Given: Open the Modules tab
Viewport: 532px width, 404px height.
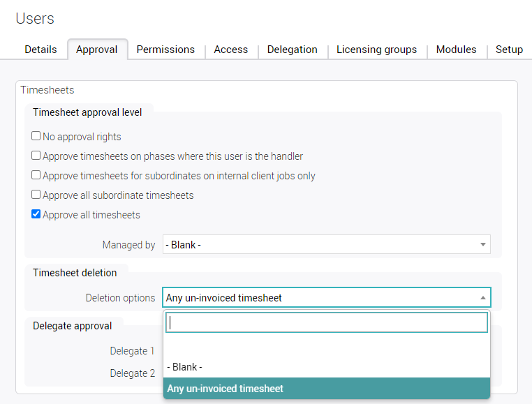Looking at the screenshot, I should tap(456, 50).
